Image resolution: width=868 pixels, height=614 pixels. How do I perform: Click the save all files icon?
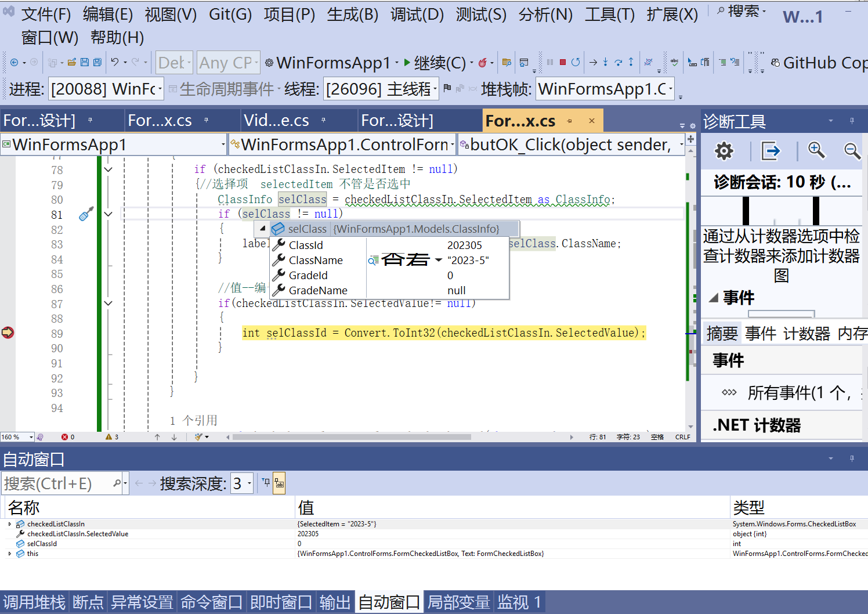97,62
